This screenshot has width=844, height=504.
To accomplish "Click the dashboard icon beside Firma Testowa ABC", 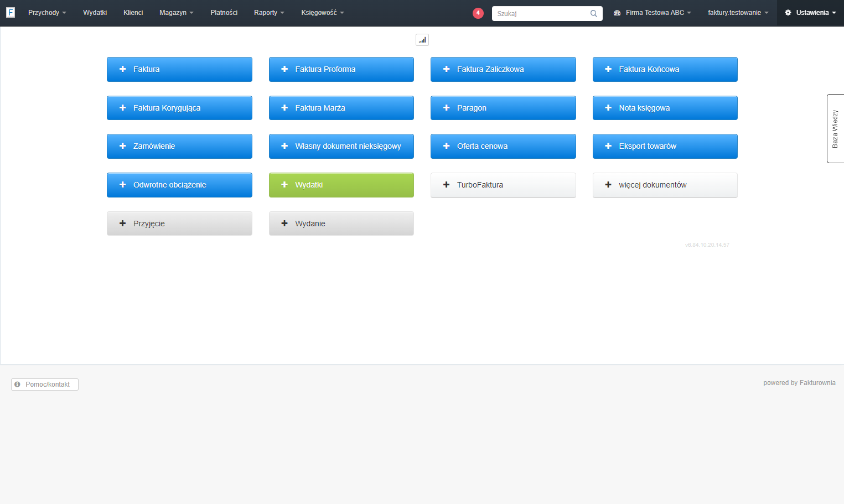I will tap(617, 13).
